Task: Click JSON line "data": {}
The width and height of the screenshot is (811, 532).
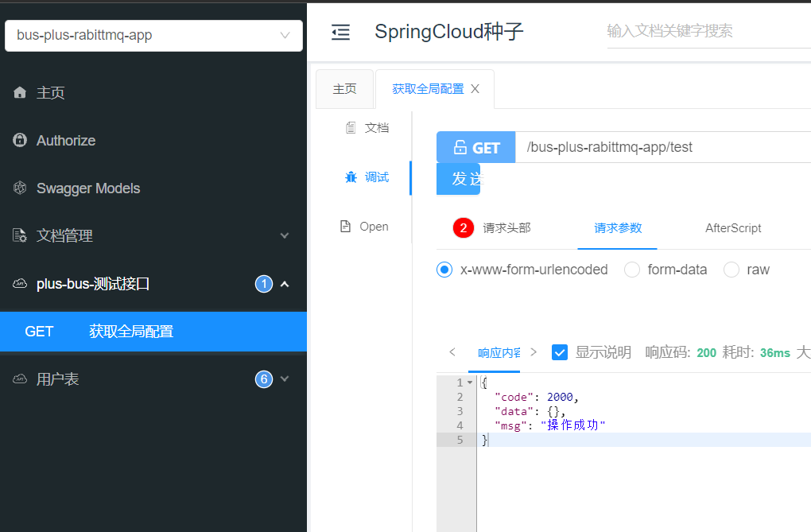Action: click(530, 411)
